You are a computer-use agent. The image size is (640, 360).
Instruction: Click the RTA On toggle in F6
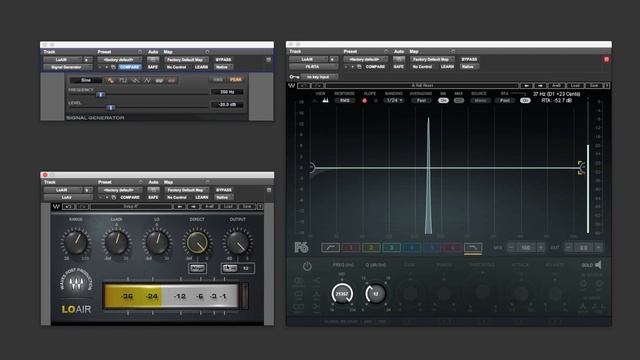click(x=525, y=100)
